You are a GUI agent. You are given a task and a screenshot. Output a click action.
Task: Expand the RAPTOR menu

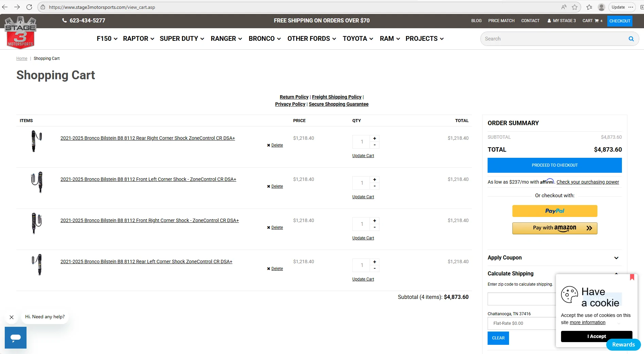[x=139, y=39]
